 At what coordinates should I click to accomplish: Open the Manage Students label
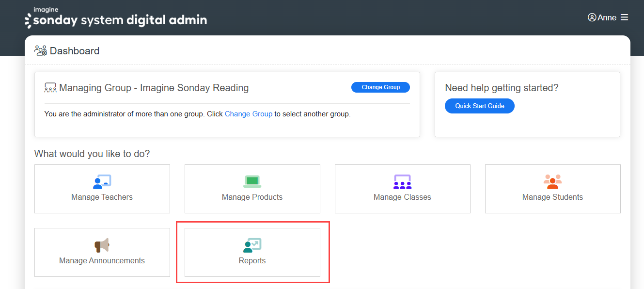pos(552,197)
